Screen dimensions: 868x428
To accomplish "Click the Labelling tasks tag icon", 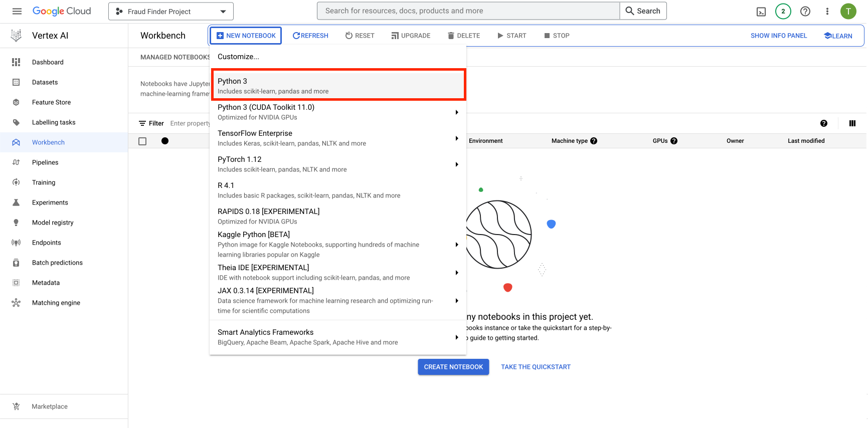I will coord(16,122).
